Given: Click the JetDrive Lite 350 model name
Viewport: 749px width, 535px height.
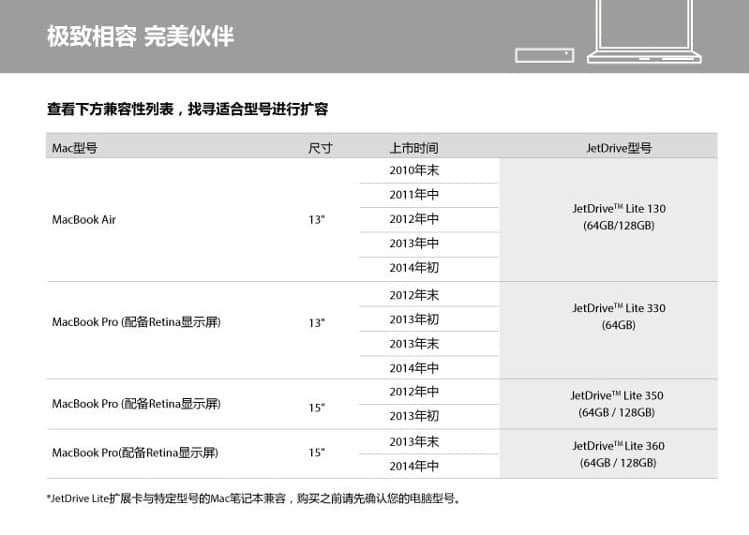Looking at the screenshot, I should 617,396.
